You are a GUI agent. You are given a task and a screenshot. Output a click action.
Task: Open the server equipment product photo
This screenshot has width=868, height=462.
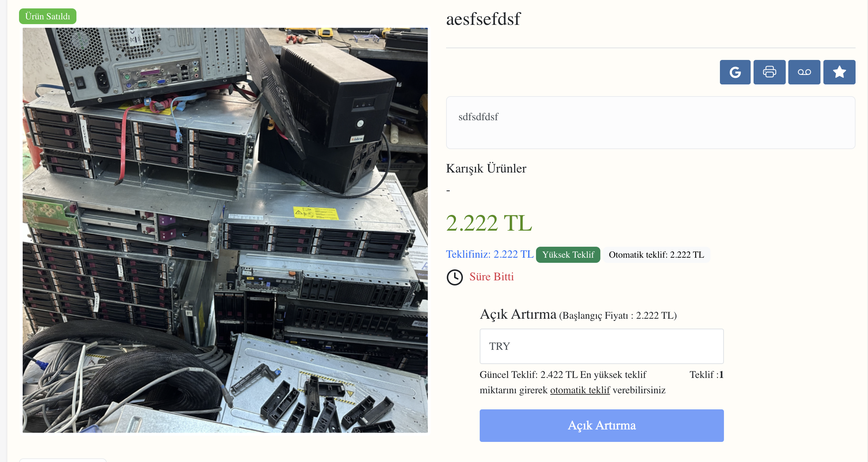pos(225,230)
